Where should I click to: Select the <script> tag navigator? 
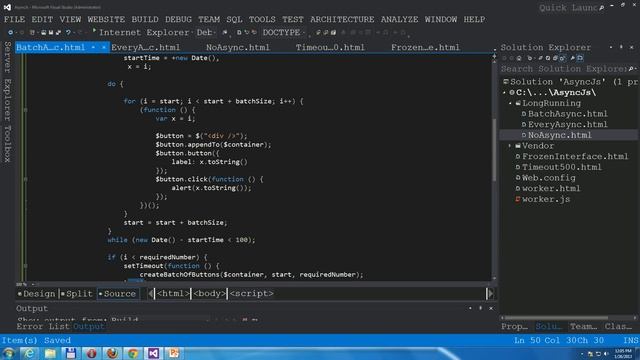(x=251, y=293)
